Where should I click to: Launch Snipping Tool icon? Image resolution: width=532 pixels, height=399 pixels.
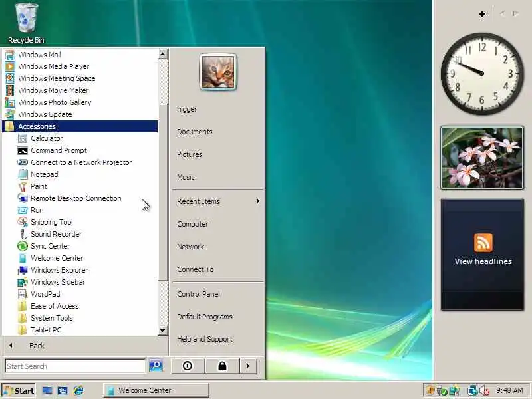[x=23, y=222]
